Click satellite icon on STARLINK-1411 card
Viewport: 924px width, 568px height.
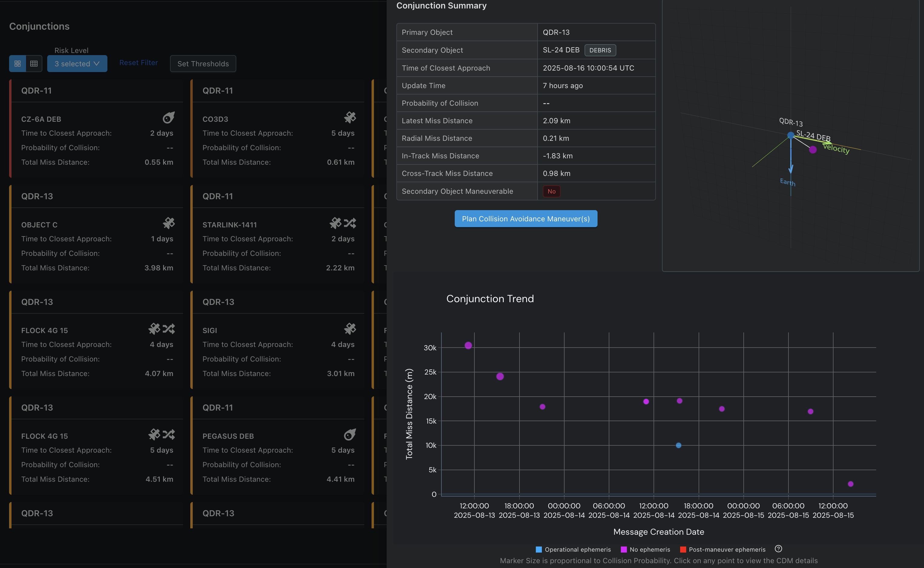click(335, 223)
